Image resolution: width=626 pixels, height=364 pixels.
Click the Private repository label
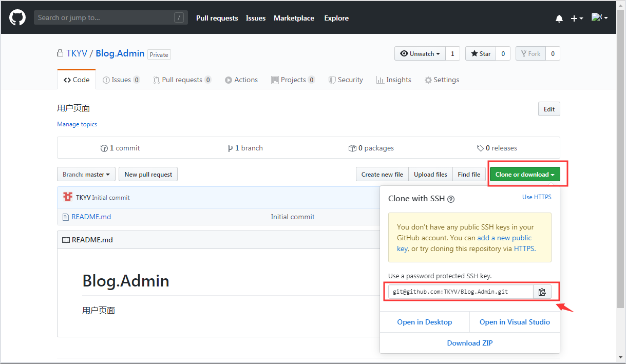pos(159,54)
